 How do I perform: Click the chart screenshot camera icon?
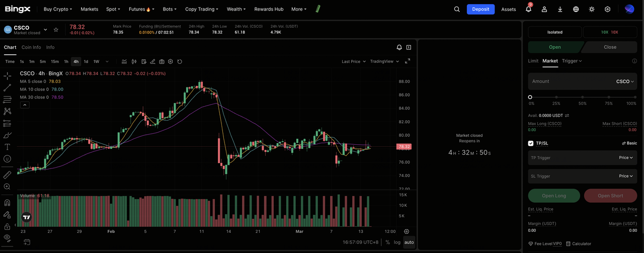point(162,61)
